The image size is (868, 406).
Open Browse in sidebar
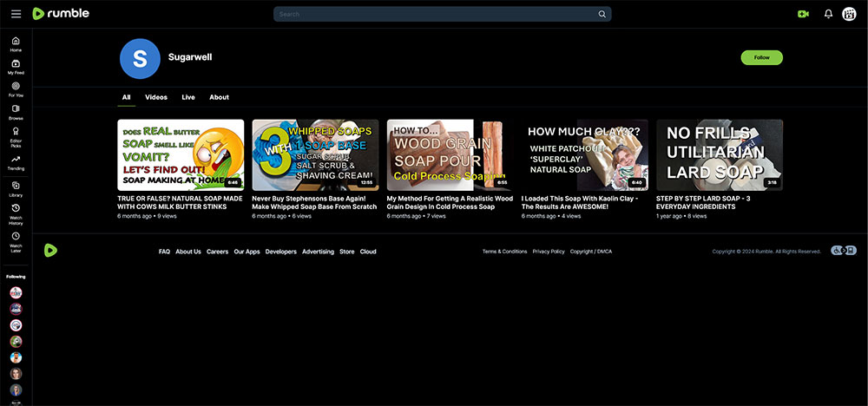point(16,112)
